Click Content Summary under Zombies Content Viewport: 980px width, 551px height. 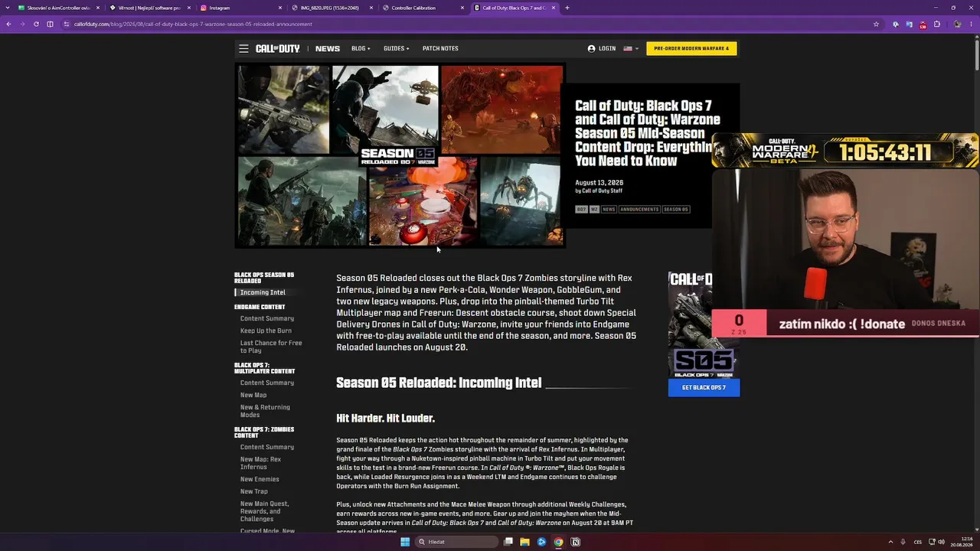coord(266,447)
